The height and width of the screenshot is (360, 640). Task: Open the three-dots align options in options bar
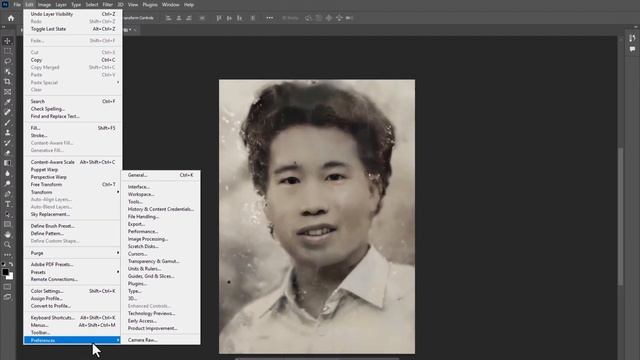click(x=270, y=18)
